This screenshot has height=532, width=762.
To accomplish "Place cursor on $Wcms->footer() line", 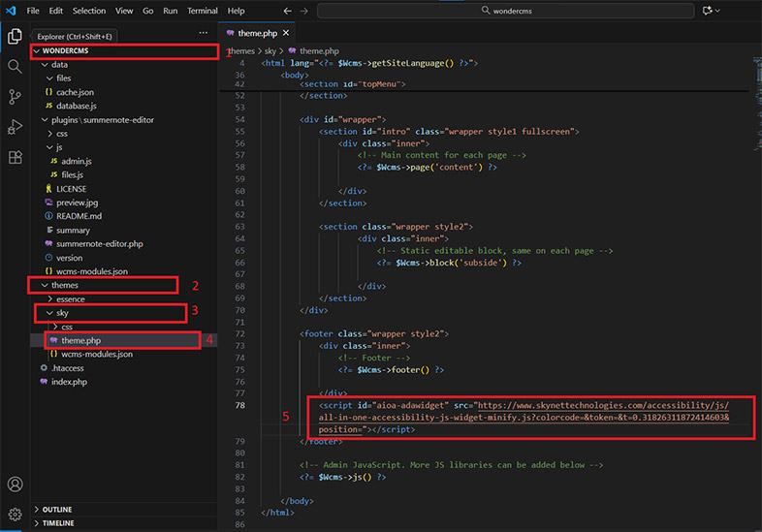I will pos(391,370).
